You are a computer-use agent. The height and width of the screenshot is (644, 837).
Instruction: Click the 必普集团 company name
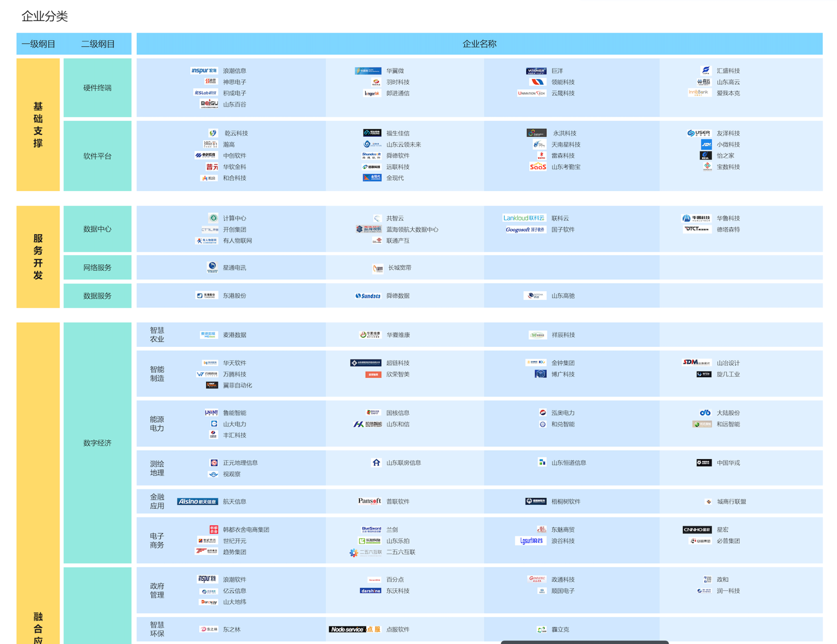(728, 541)
